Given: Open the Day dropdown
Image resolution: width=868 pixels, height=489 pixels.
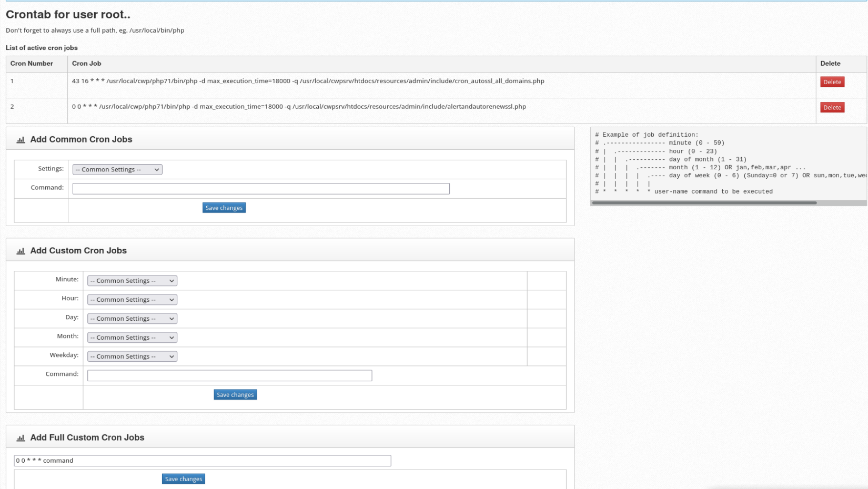Looking at the screenshot, I should coord(132,318).
